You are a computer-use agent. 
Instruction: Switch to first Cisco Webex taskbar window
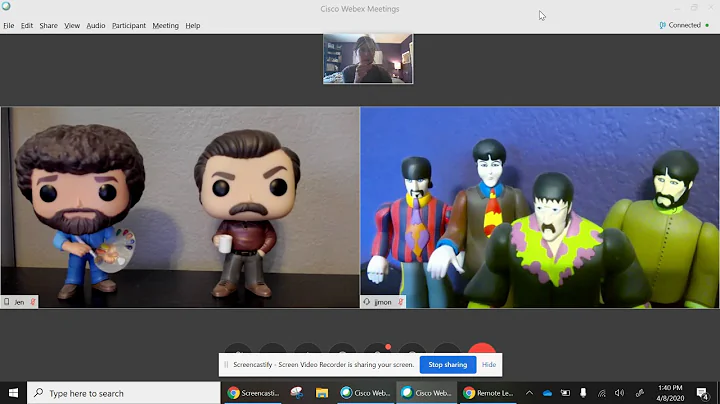point(365,393)
